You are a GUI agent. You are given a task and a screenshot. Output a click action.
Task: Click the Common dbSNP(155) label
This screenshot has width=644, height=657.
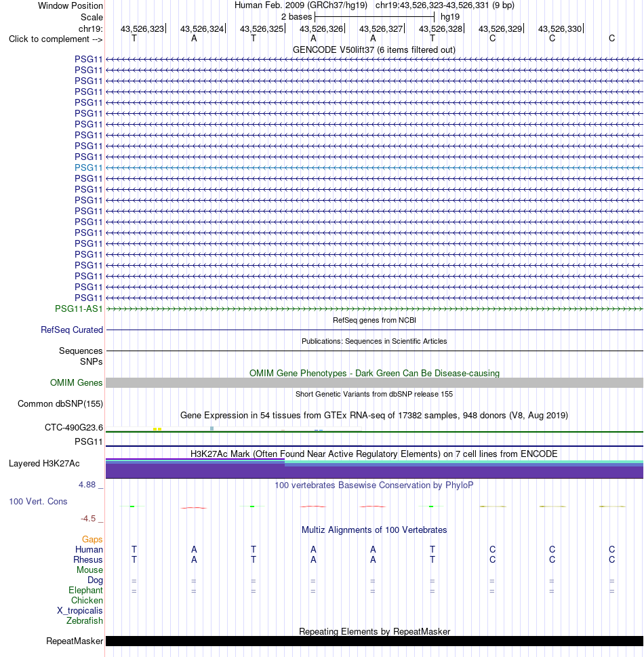click(x=60, y=404)
